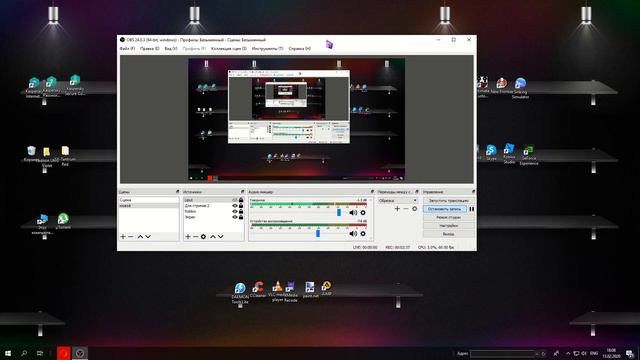Click the Выход button

coord(449,234)
